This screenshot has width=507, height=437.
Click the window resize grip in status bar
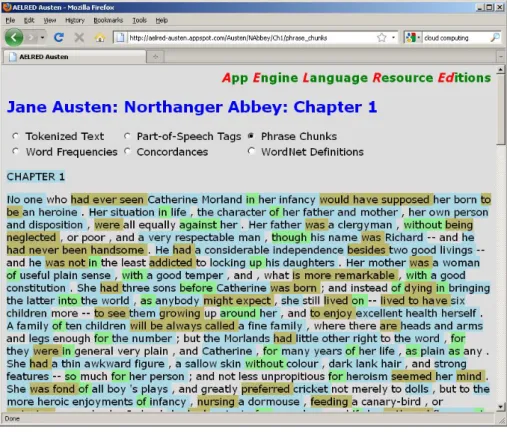pyautogui.click(x=502, y=420)
